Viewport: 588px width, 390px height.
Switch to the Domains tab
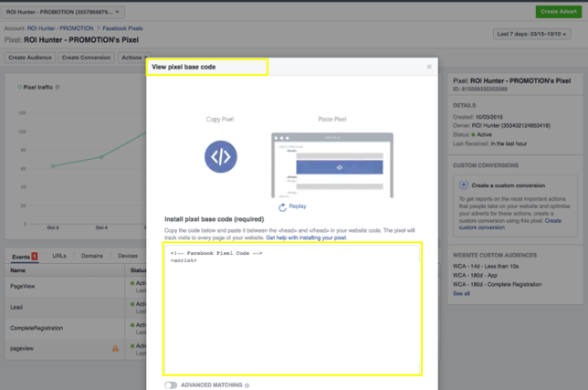(92, 256)
